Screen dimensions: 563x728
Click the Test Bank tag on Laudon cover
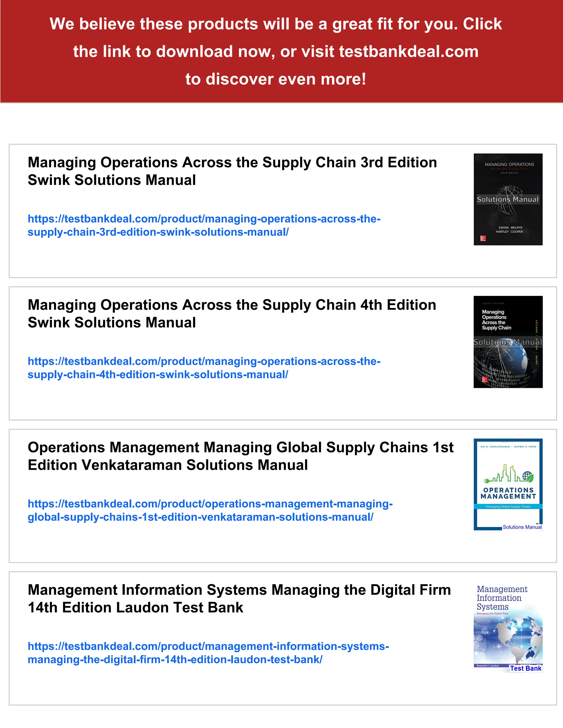click(x=525, y=668)
